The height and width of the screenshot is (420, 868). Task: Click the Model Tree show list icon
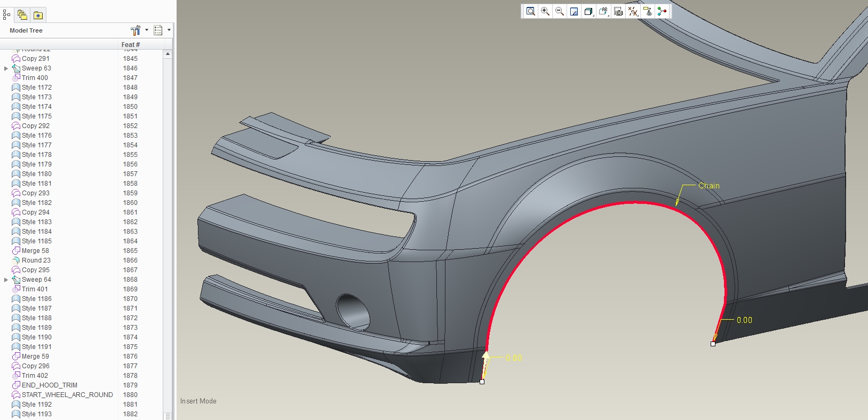pyautogui.click(x=158, y=30)
